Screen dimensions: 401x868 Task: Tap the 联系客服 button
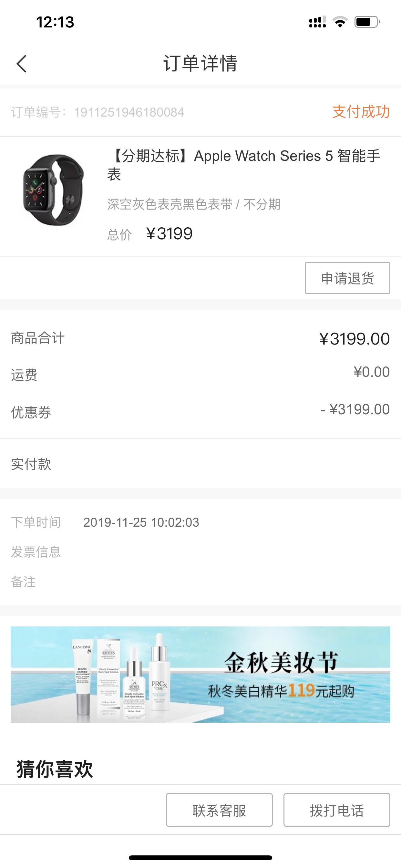point(219,810)
